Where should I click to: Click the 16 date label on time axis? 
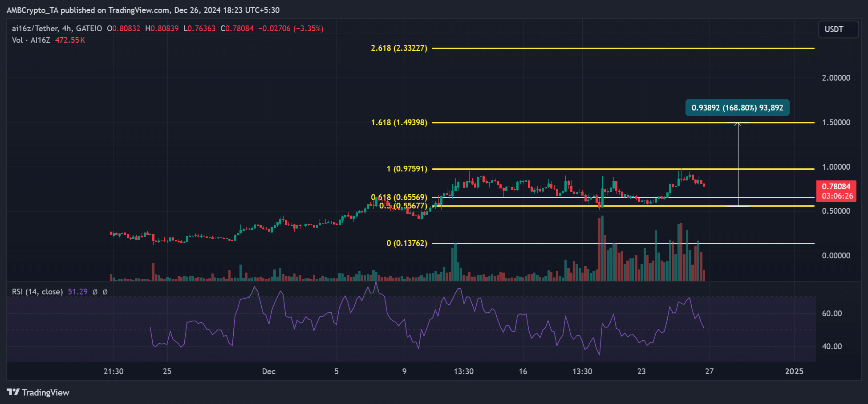[x=523, y=371]
